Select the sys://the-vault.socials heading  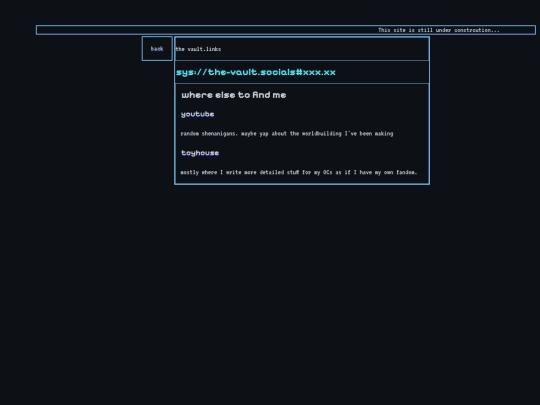(256, 72)
